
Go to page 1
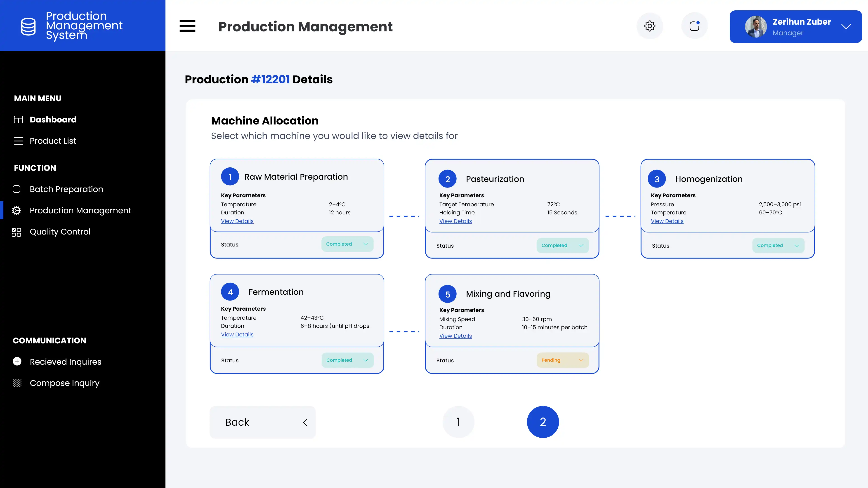458,422
